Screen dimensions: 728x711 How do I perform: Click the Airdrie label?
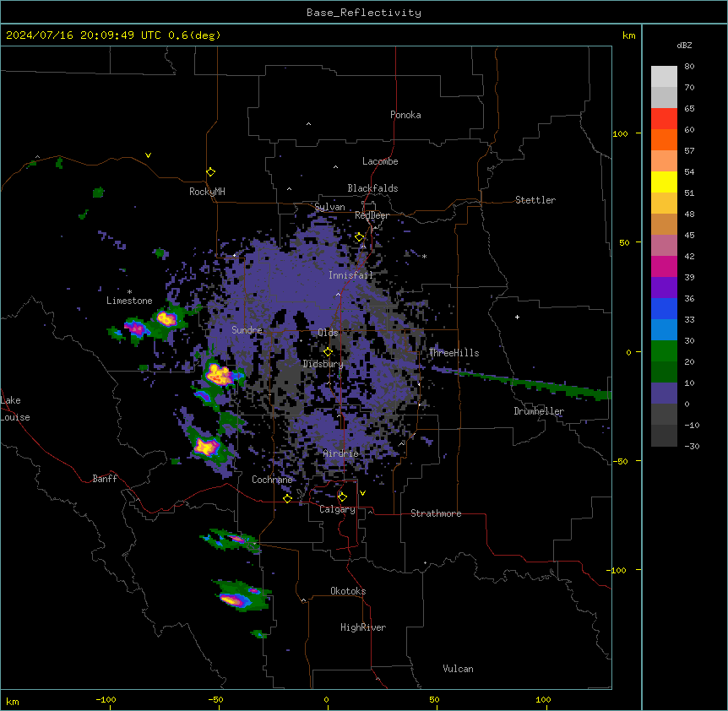coord(340,453)
